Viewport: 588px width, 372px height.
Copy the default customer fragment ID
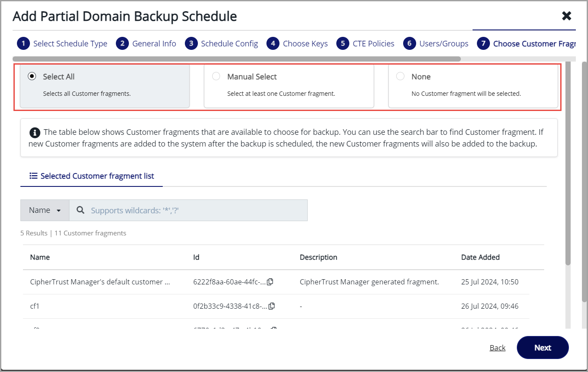(x=270, y=282)
